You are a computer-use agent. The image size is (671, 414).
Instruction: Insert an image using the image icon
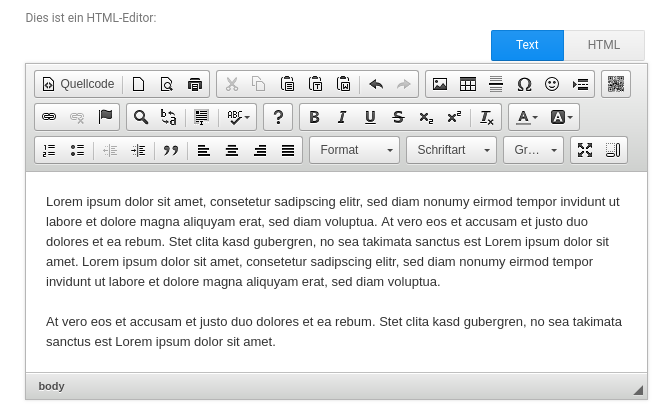coord(440,84)
